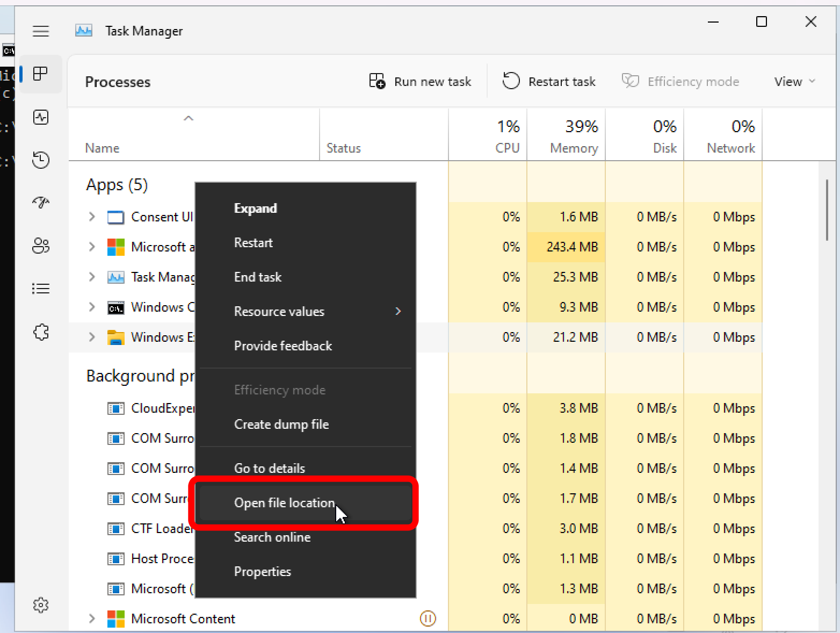
Task: Choose Restart in the context menu
Action: 305,243
